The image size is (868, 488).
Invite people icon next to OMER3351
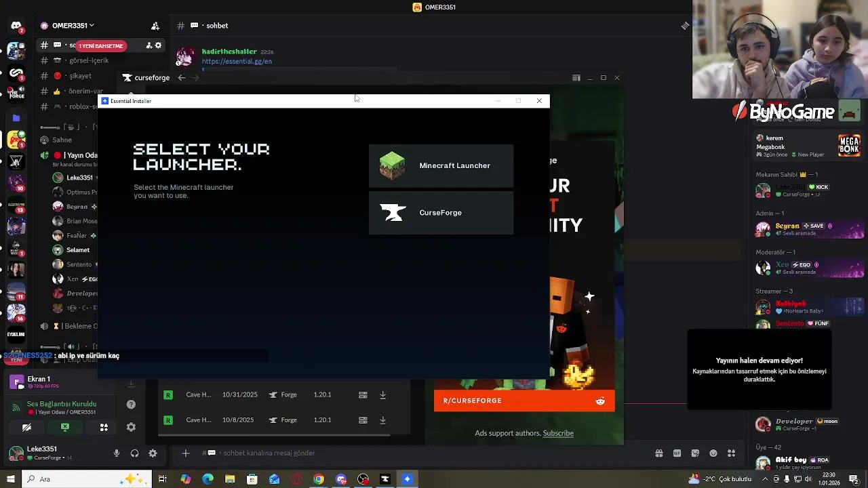coord(155,26)
